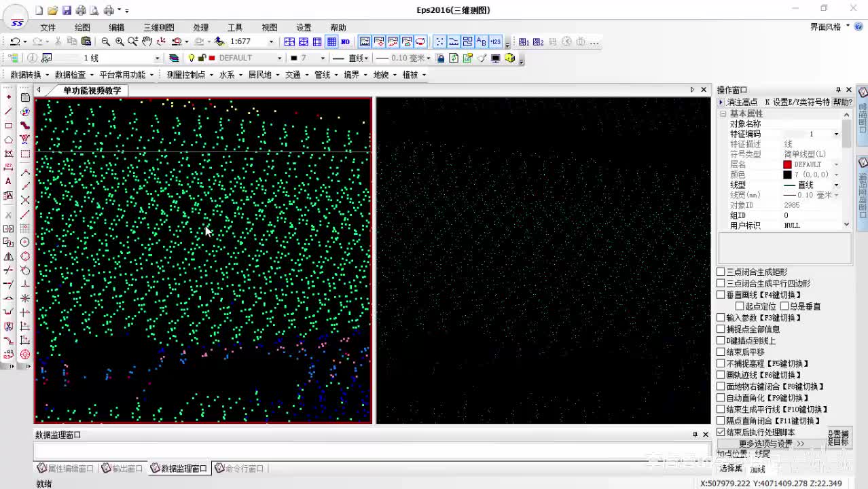Click the black swatch in 颜色 property row
Screen dimensions: 868x489
click(x=787, y=175)
